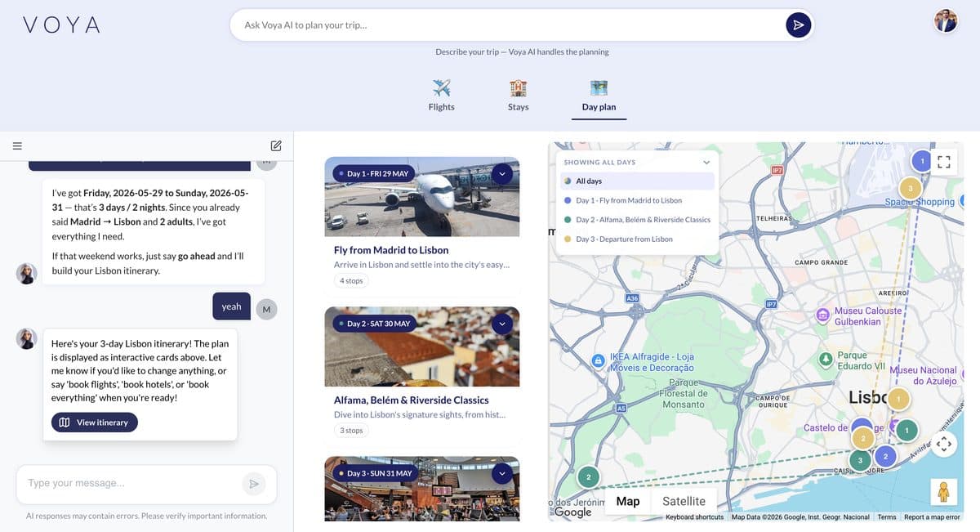980x532 pixels.
Task: Click the 3 stops badge
Action: [x=351, y=431]
